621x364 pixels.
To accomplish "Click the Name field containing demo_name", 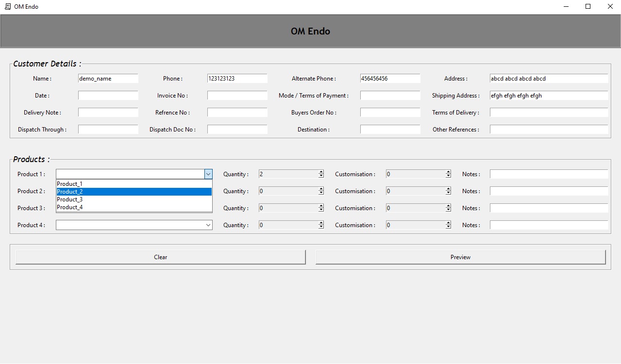I will click(x=108, y=79).
